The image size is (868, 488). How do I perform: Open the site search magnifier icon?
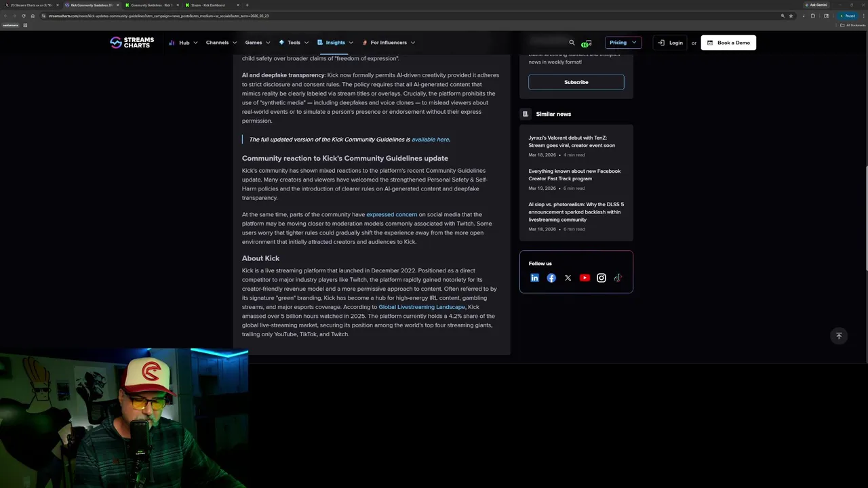point(572,43)
